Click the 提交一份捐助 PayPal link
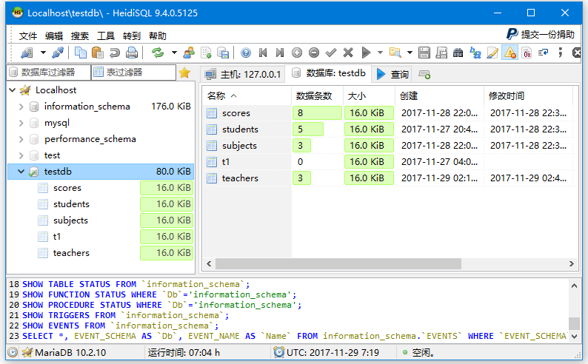588x364 pixels. point(541,34)
